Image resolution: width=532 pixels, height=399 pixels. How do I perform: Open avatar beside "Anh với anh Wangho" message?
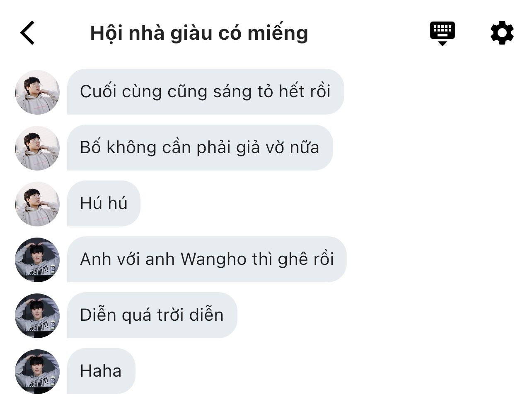click(x=37, y=260)
